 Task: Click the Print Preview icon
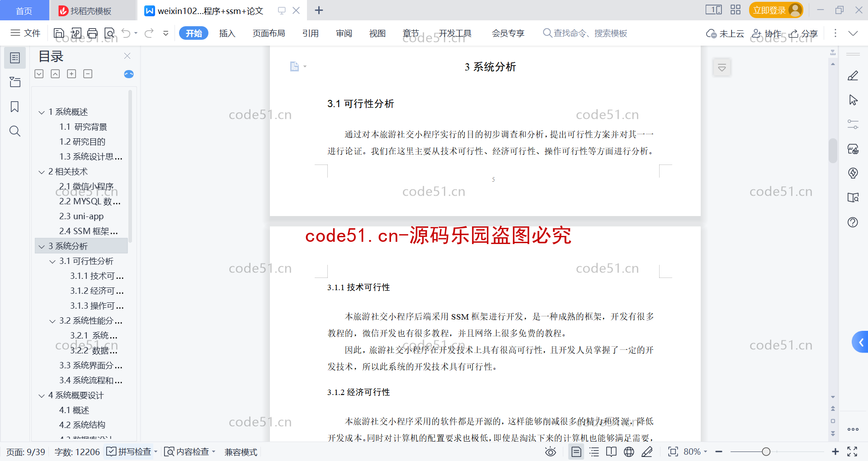pos(109,33)
